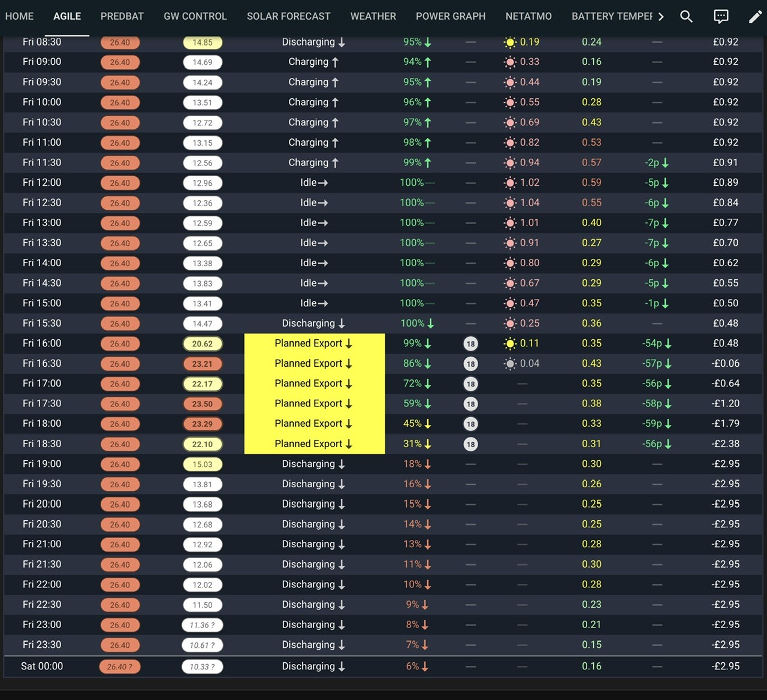Open the search magnifier icon
This screenshot has height=700, width=767.
coord(687,16)
